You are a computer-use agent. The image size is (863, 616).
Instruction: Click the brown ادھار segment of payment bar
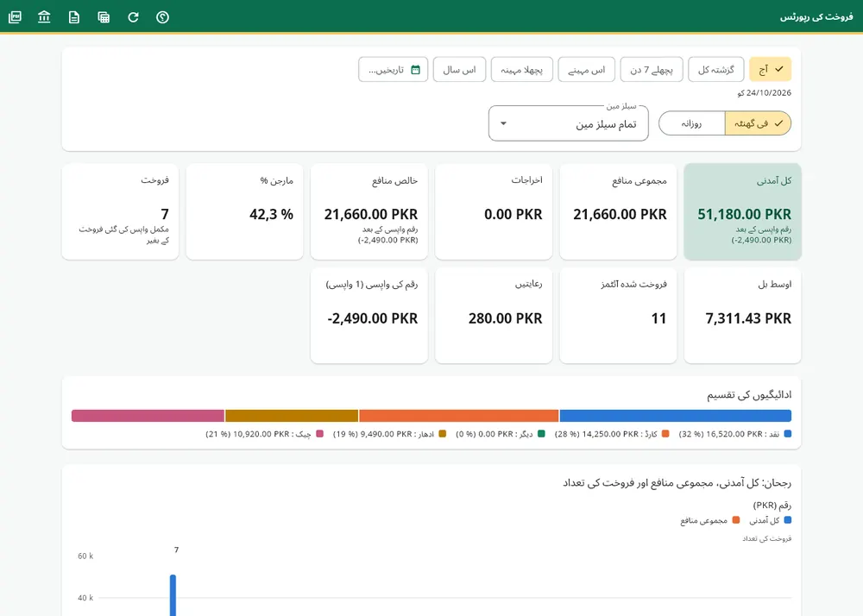[292, 416]
